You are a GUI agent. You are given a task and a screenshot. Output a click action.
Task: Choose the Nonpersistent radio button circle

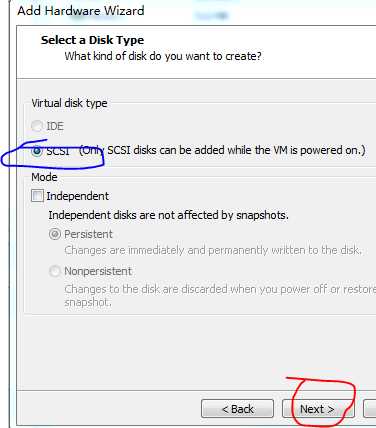[x=55, y=271]
